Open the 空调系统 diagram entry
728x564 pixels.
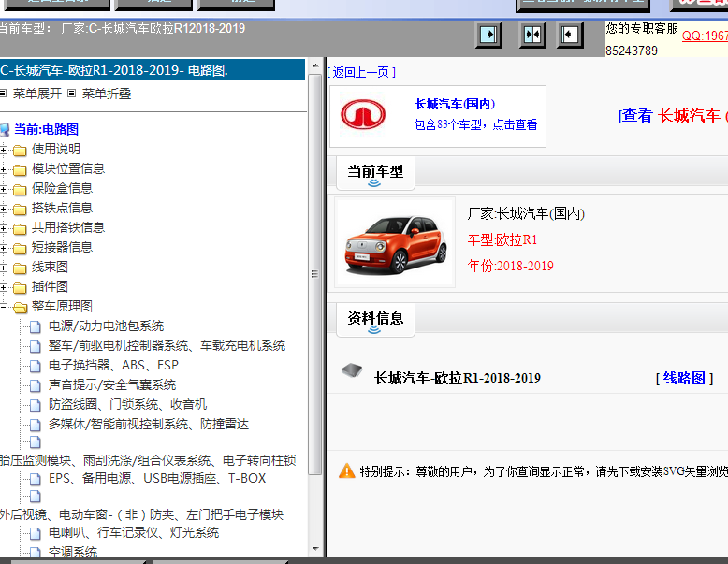[73, 551]
